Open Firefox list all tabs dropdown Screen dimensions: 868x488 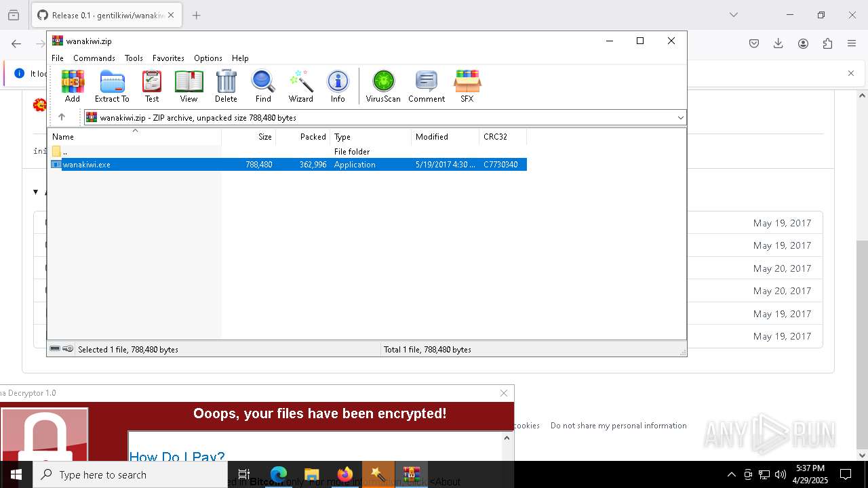point(733,15)
